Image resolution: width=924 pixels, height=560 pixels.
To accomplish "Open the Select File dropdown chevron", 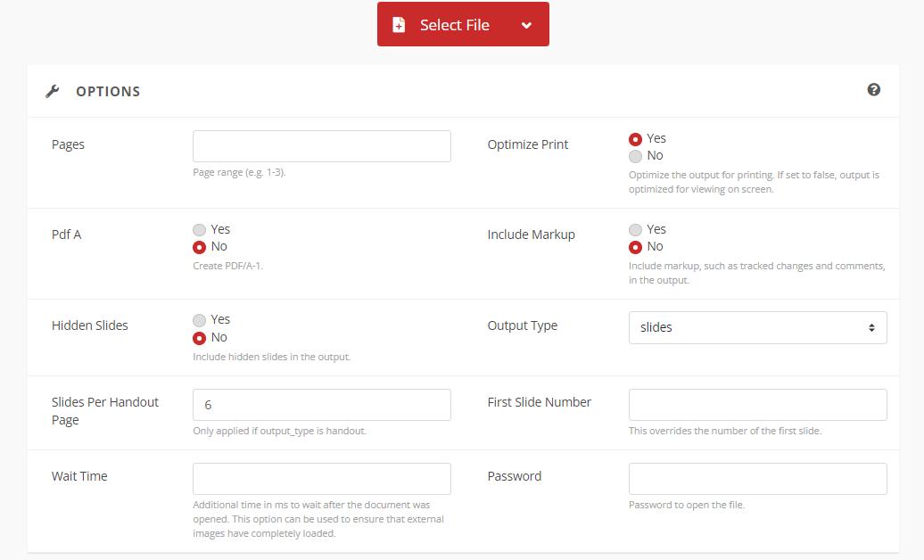I will [526, 24].
